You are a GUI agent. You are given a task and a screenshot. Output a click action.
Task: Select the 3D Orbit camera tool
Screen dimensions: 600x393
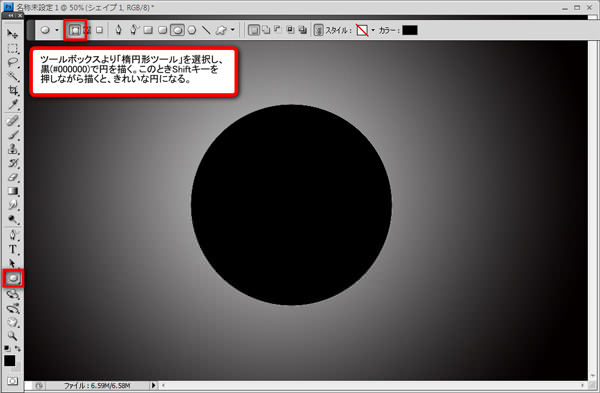pyautogui.click(x=13, y=308)
